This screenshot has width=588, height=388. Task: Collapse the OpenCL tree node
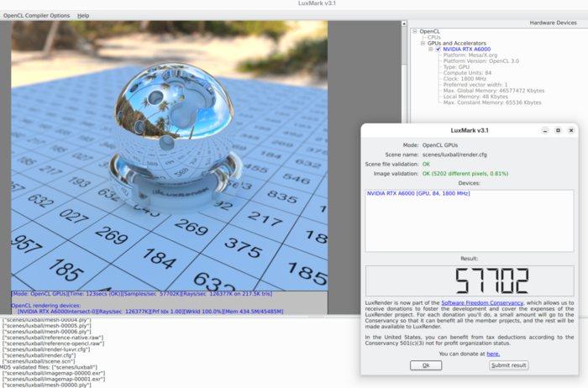click(x=414, y=31)
